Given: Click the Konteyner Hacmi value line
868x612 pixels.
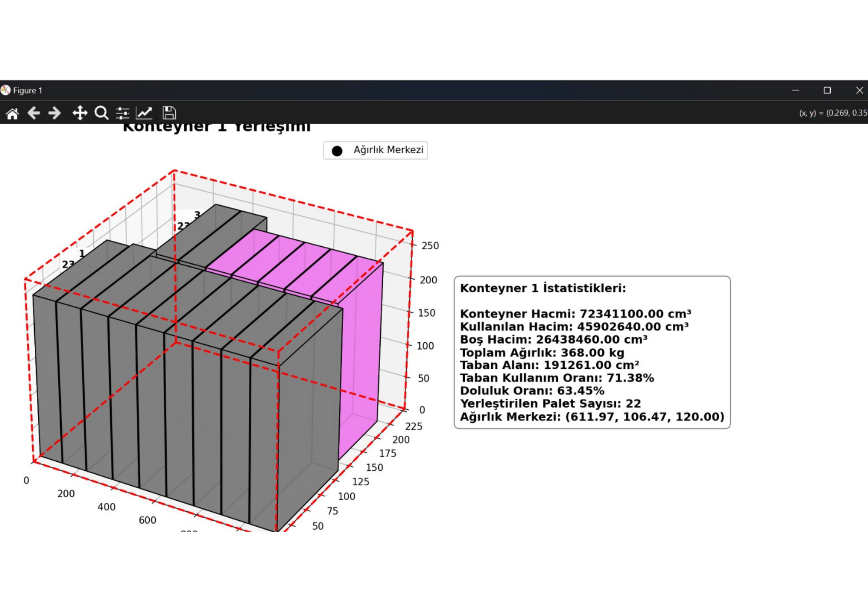Looking at the screenshot, I should (x=575, y=314).
